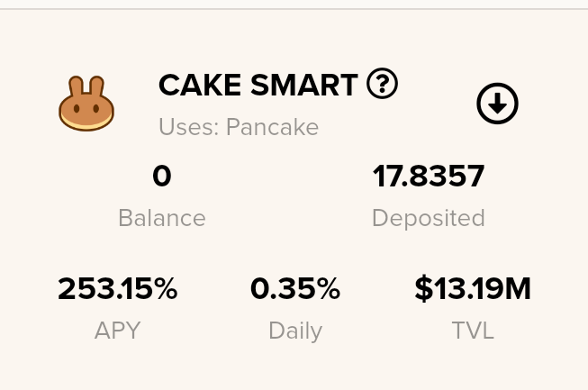Select the CAKE SMART vault title
Image resolution: width=588 pixels, height=390 pixels.
(258, 85)
